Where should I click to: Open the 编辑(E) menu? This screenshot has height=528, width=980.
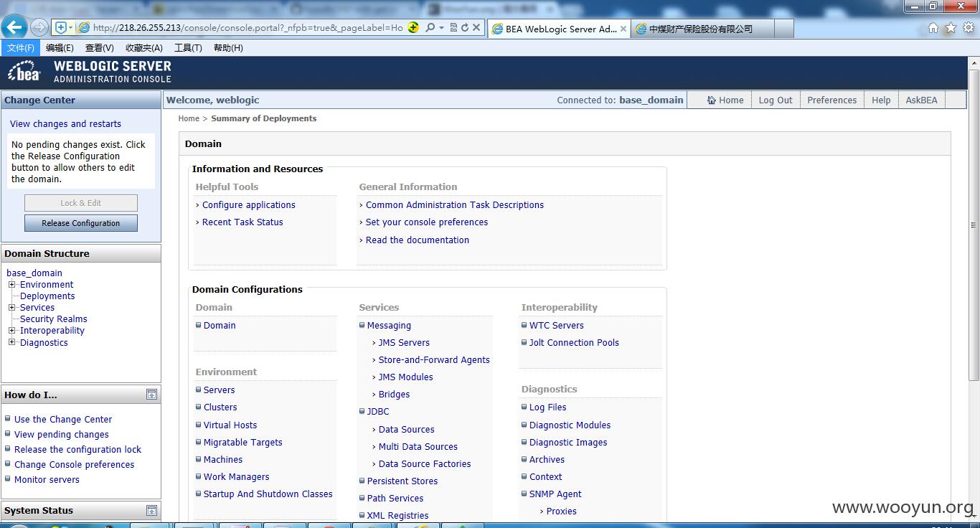pyautogui.click(x=60, y=48)
